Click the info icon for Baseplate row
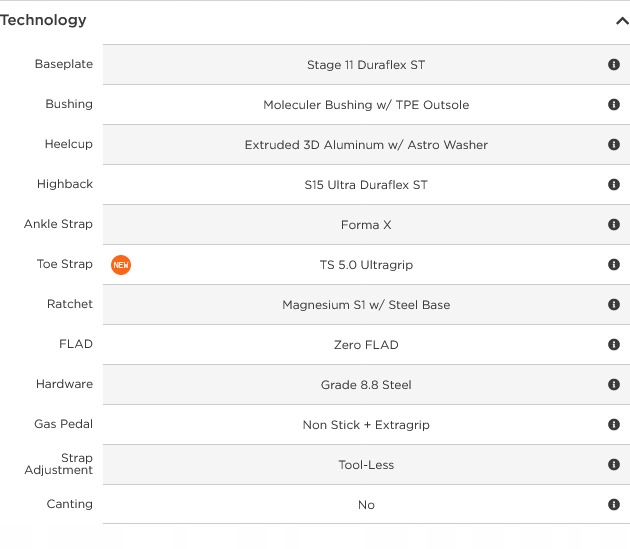The width and height of the screenshot is (630, 549). tap(614, 65)
